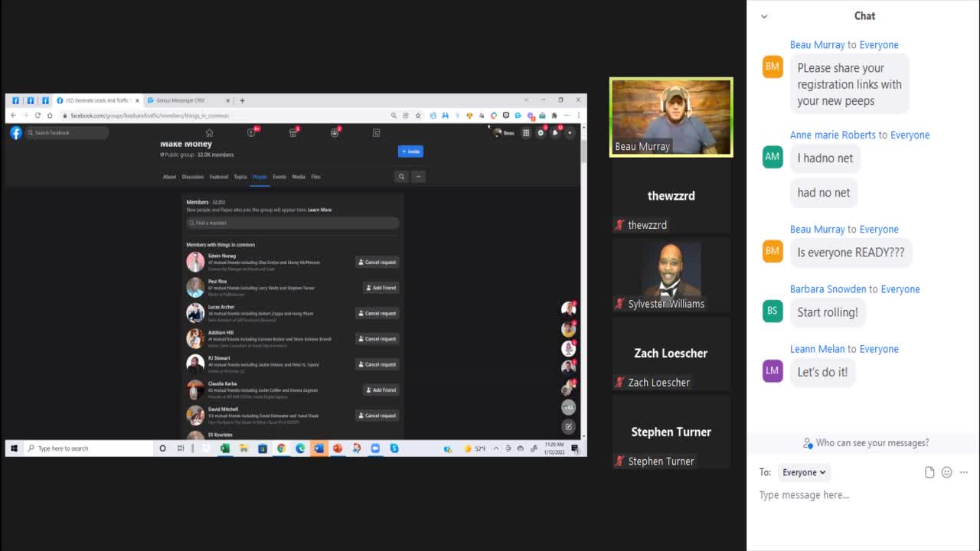Cancel friend request for Edwin Nunag
The height and width of the screenshot is (551, 980).
pos(377,262)
